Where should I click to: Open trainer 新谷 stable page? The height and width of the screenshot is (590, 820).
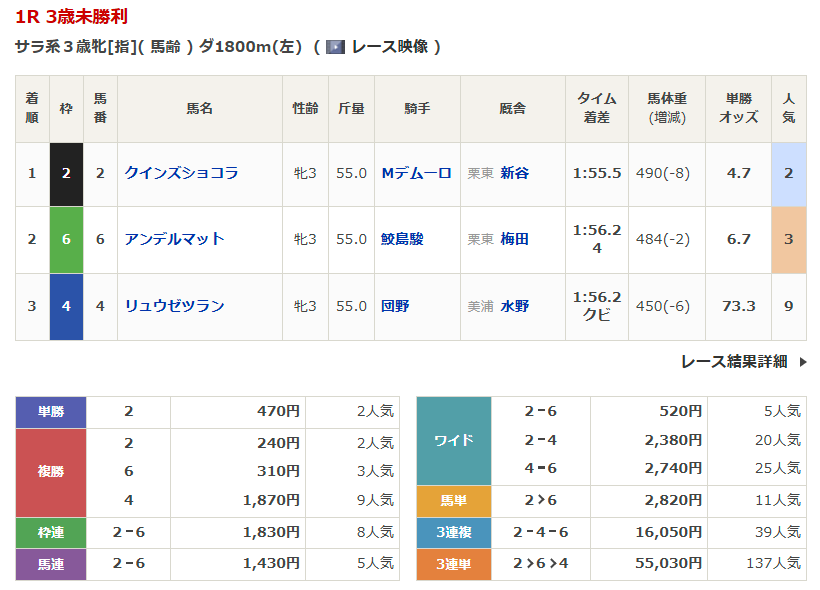pyautogui.click(x=514, y=173)
